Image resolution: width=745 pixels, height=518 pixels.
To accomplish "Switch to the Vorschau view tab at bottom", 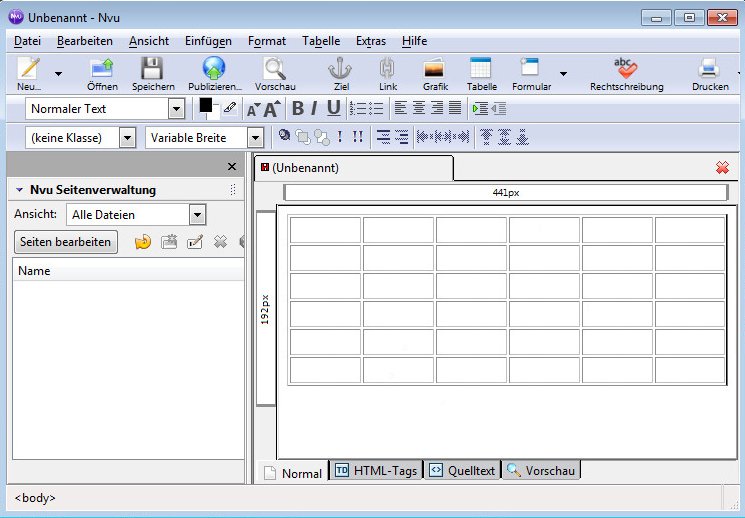I will click(x=541, y=470).
